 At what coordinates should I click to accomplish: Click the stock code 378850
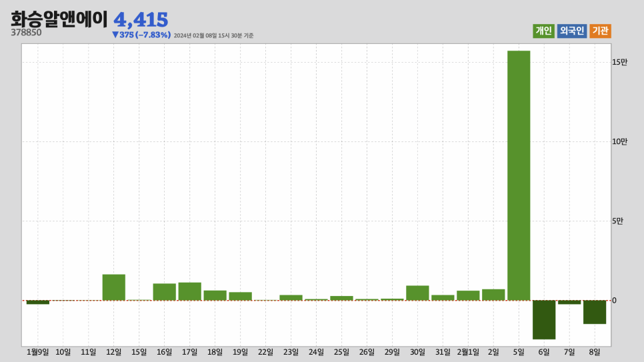coord(26,33)
